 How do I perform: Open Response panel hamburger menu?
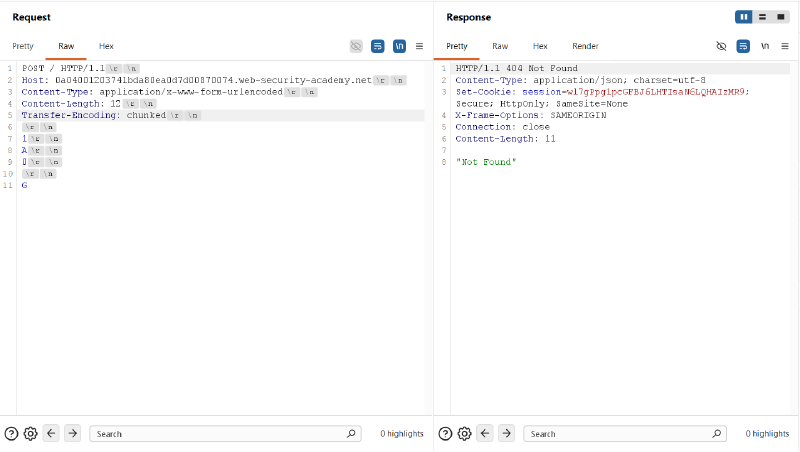coord(785,46)
